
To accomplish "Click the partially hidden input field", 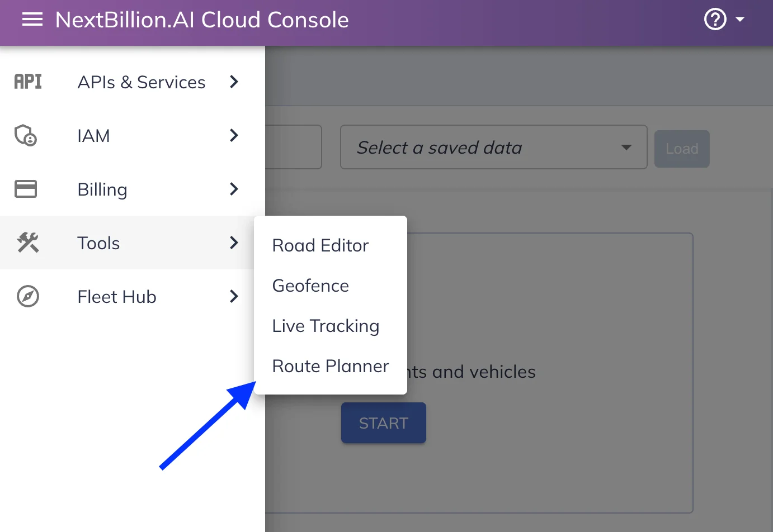I will [x=294, y=147].
